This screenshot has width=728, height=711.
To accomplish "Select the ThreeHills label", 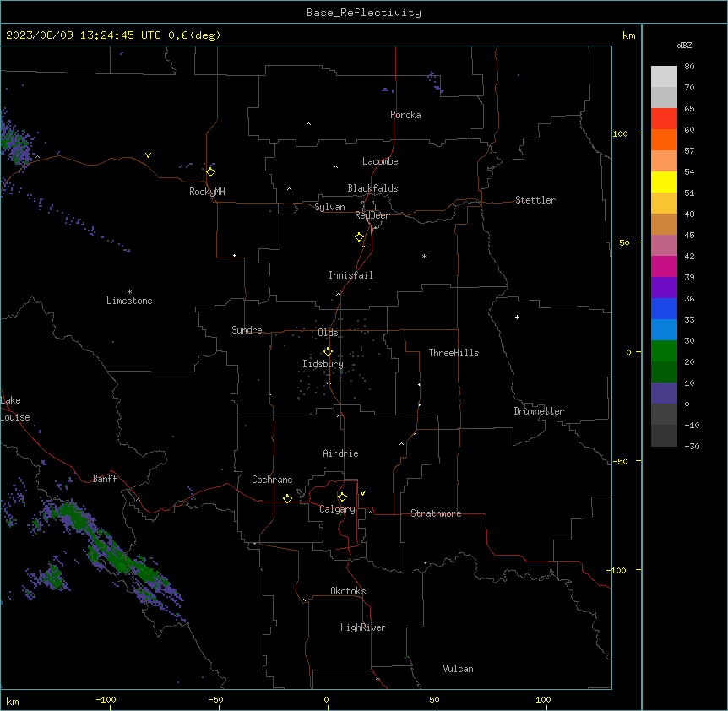I will [454, 353].
